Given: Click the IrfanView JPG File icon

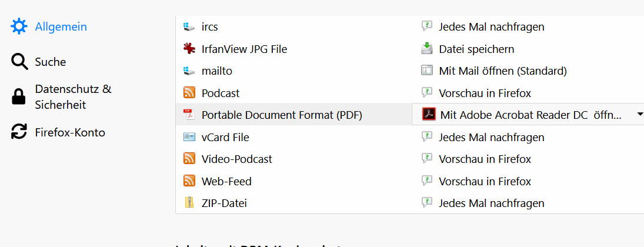Looking at the screenshot, I should [x=189, y=49].
